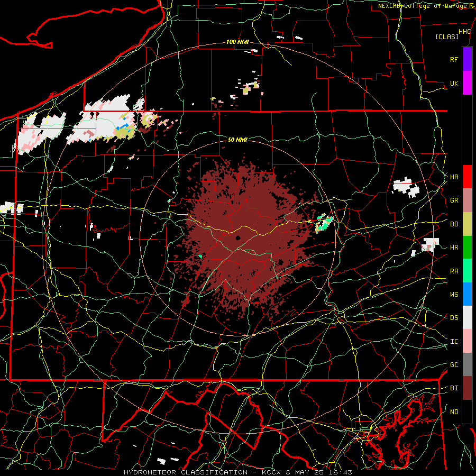Click the GC legend label
This screenshot has width=476, height=476.
pyautogui.click(x=454, y=365)
